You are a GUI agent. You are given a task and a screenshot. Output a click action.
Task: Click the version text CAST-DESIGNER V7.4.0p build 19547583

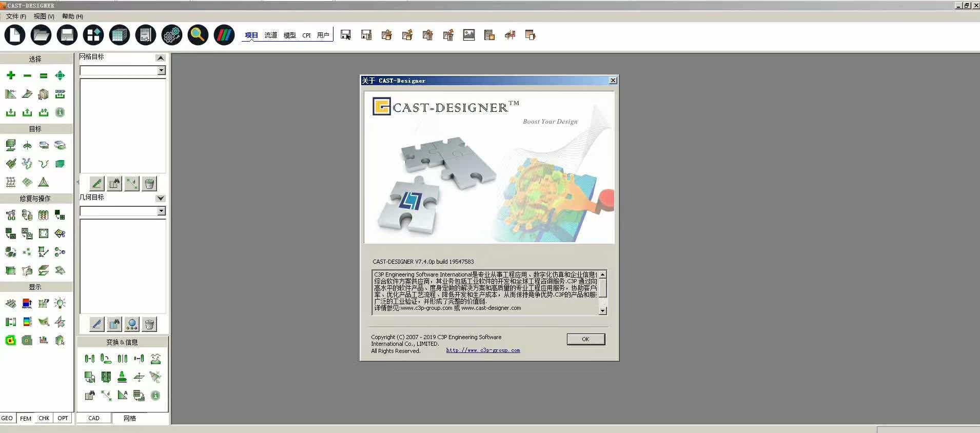point(423,262)
